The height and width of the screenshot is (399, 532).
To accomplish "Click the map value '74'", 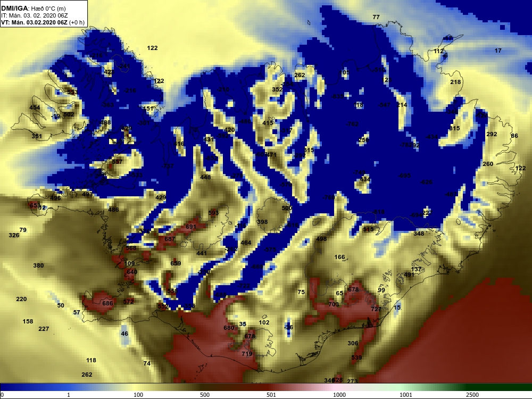I will coord(147,363).
